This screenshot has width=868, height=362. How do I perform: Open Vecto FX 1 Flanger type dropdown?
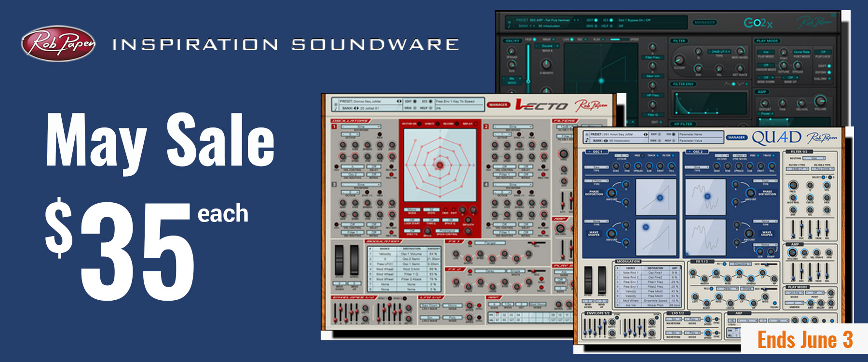[x=490, y=243]
